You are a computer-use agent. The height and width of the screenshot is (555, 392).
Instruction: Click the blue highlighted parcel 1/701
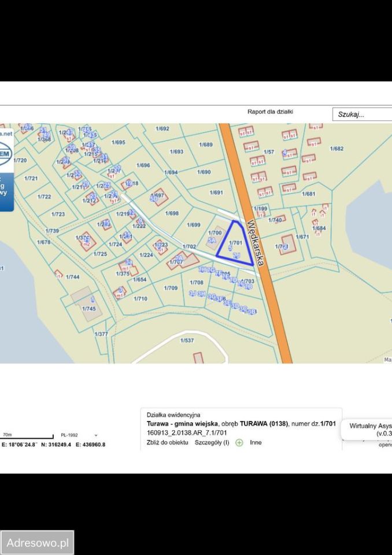(x=236, y=246)
